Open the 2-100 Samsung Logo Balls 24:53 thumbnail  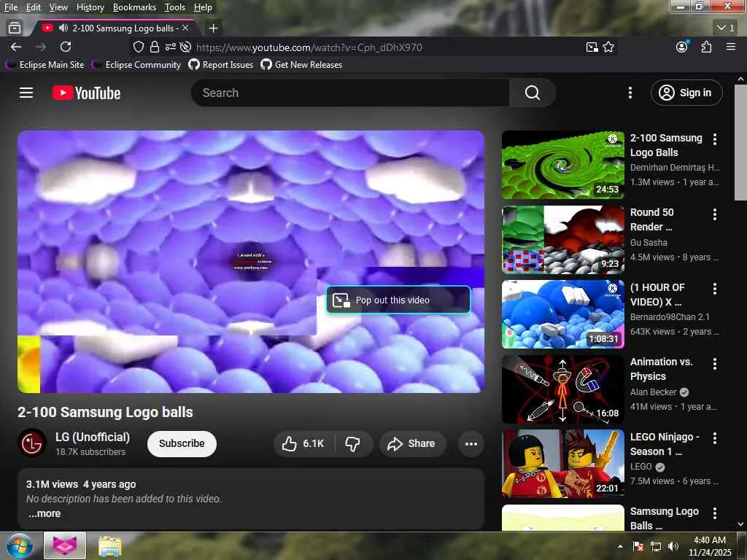(x=562, y=165)
